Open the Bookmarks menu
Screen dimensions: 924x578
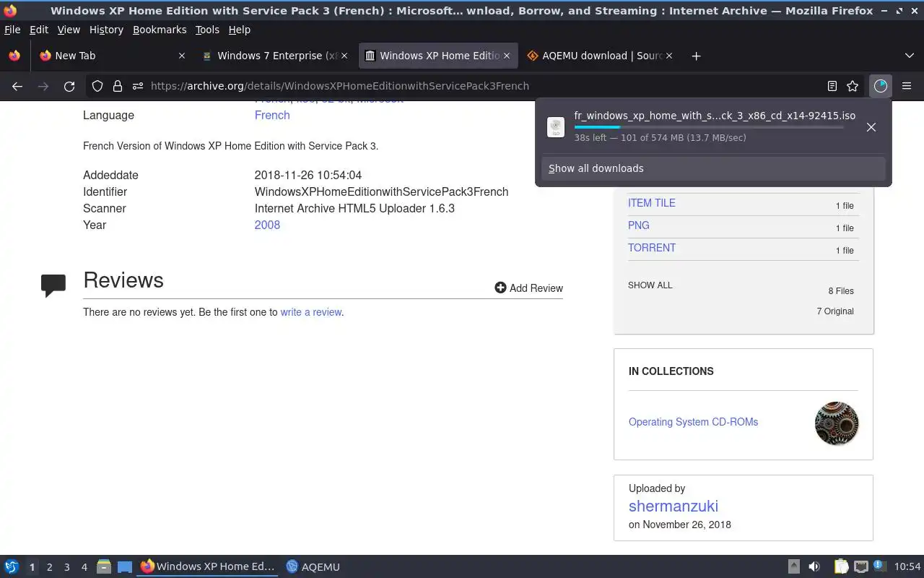pyautogui.click(x=160, y=30)
